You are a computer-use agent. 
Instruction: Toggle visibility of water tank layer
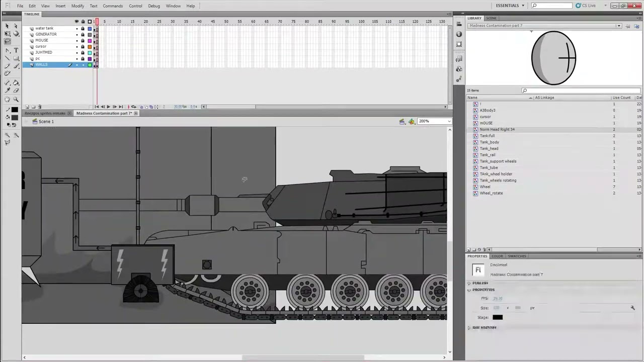tap(77, 28)
